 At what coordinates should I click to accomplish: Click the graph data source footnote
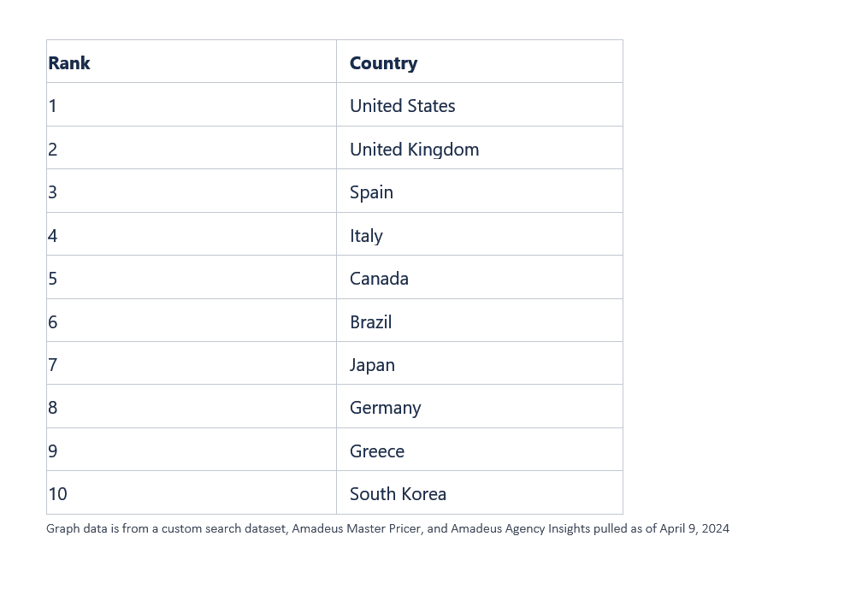tap(387, 528)
